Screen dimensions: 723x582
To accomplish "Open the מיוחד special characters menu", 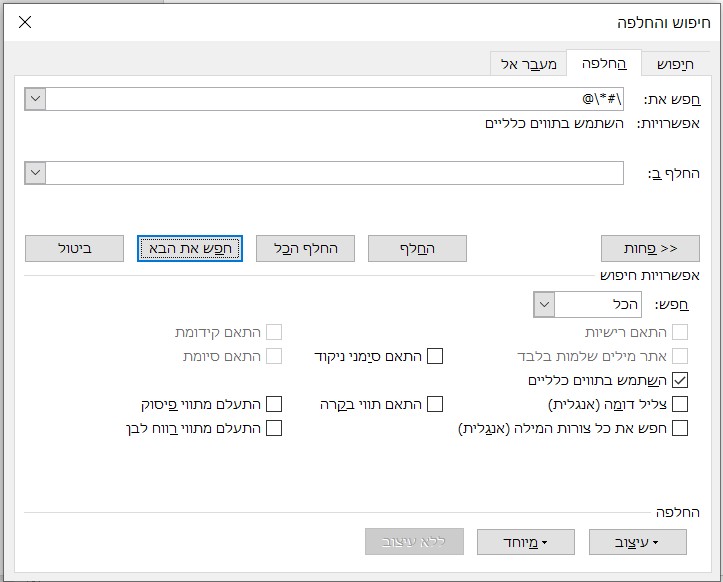I will [x=526, y=543].
